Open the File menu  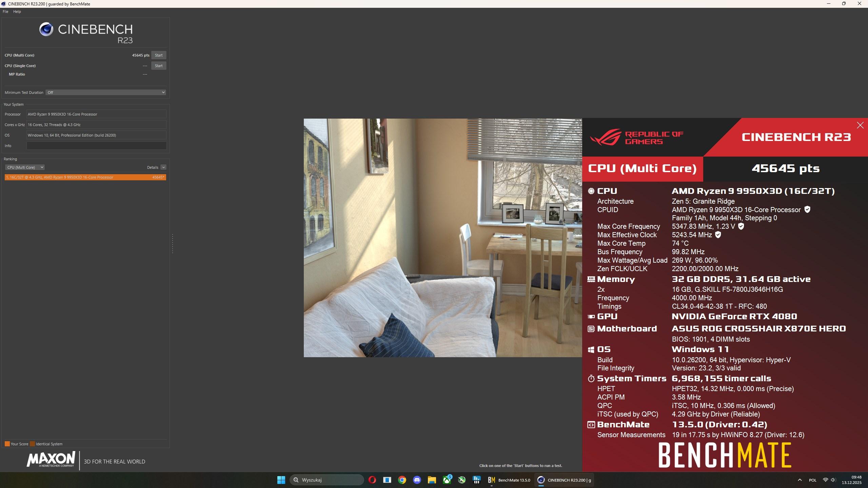[5, 12]
